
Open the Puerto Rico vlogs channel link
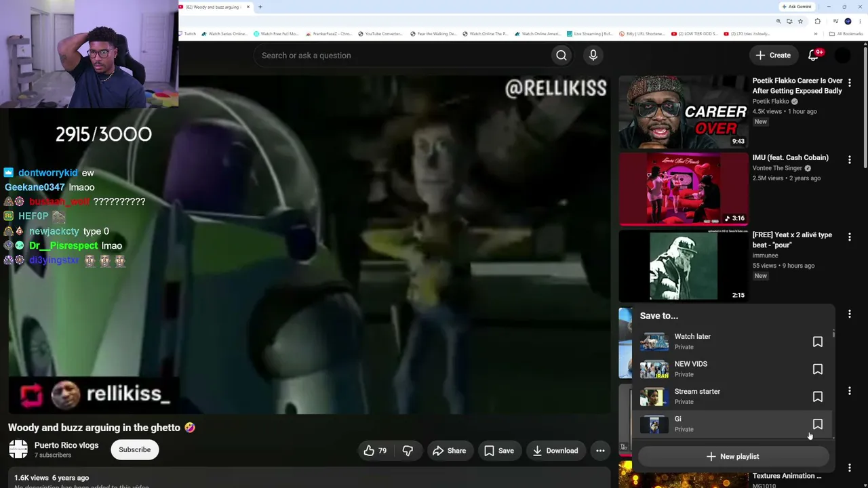tap(66, 445)
